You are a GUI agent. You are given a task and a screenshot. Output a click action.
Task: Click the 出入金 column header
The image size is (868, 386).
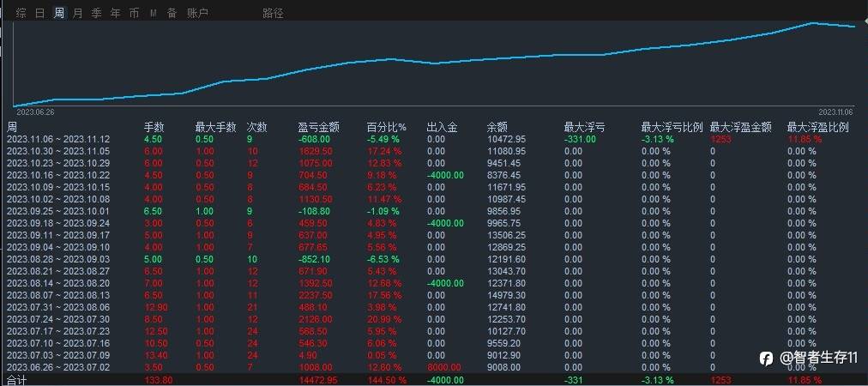click(443, 127)
